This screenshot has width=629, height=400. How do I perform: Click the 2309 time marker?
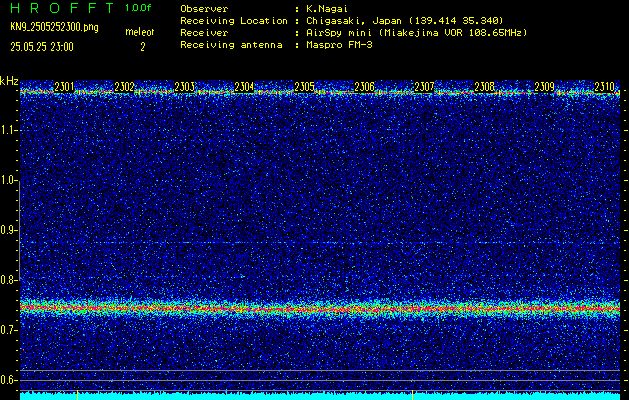pos(544,86)
